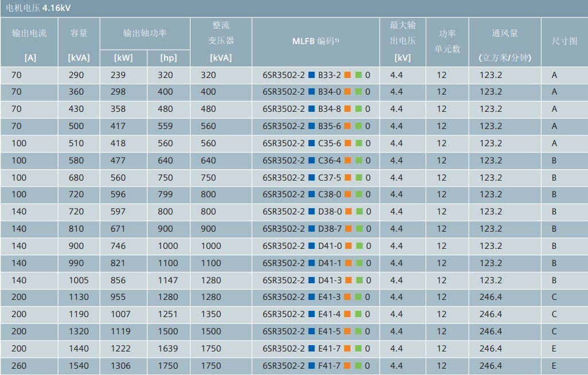Click the green square in the F41-7 row

[x=359, y=366]
